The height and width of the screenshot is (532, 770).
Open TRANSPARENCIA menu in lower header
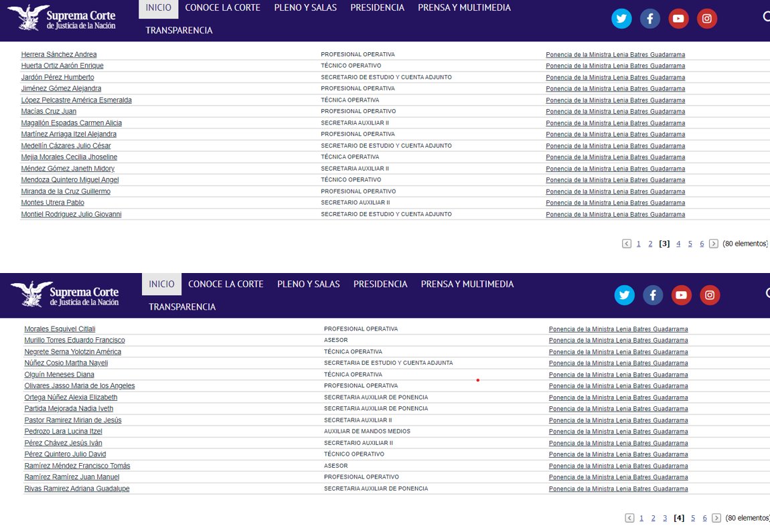click(x=182, y=306)
